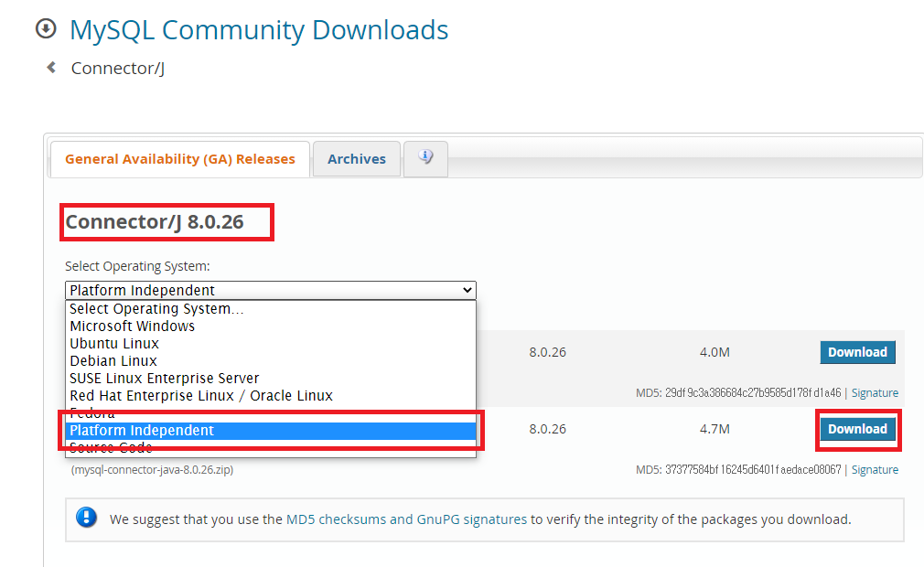The height and width of the screenshot is (567, 924).
Task: Click version 8.0.26 in the 4.7M row
Action: click(x=547, y=429)
